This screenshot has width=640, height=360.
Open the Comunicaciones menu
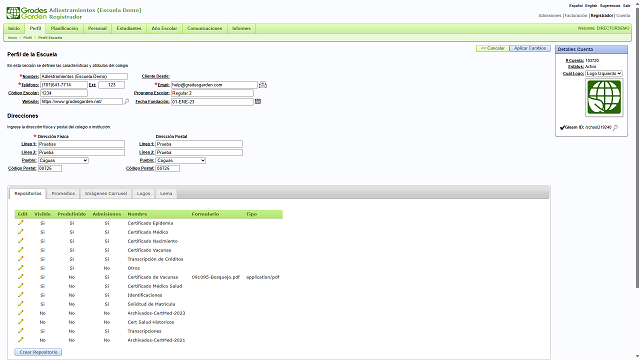[x=204, y=28]
